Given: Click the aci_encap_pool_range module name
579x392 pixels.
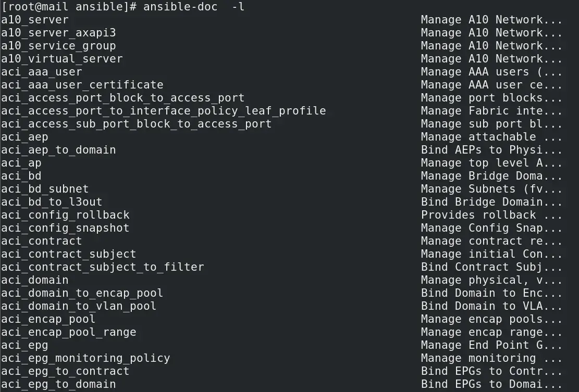Looking at the screenshot, I should point(68,332).
